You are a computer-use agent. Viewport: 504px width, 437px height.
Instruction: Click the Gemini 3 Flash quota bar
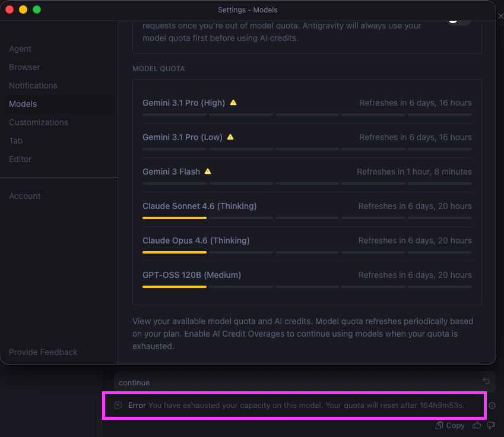coord(307,183)
